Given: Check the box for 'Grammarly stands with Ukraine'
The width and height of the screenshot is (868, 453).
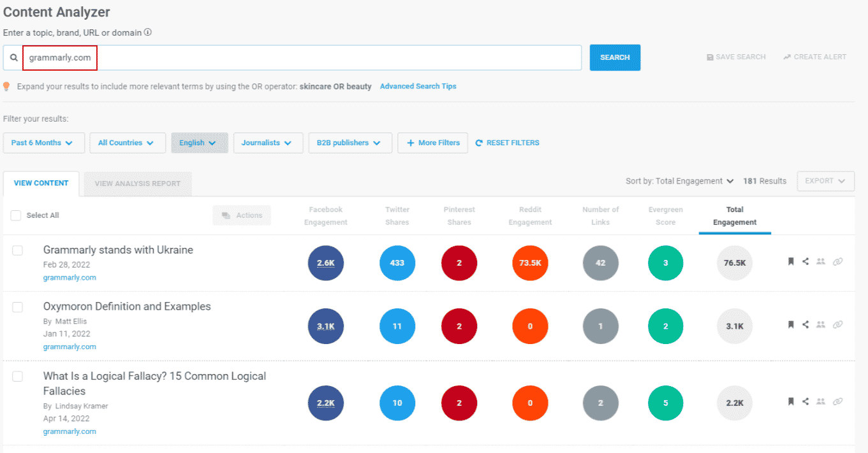Looking at the screenshot, I should pyautogui.click(x=17, y=250).
